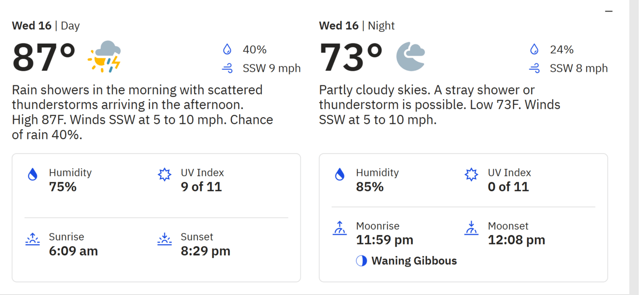Click the Waning Gibbous moon phase icon

point(361,261)
